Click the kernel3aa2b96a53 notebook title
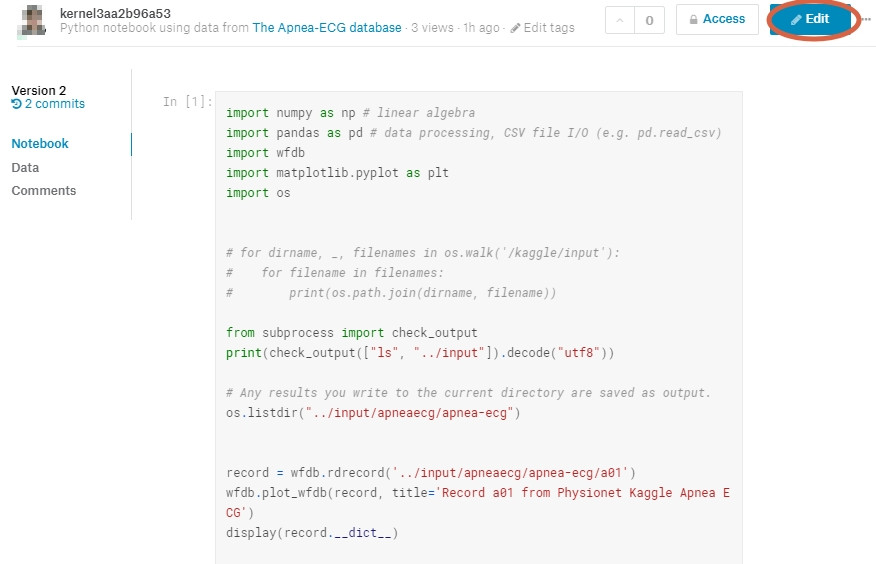Screen dimensions: 876x564 pos(115,13)
